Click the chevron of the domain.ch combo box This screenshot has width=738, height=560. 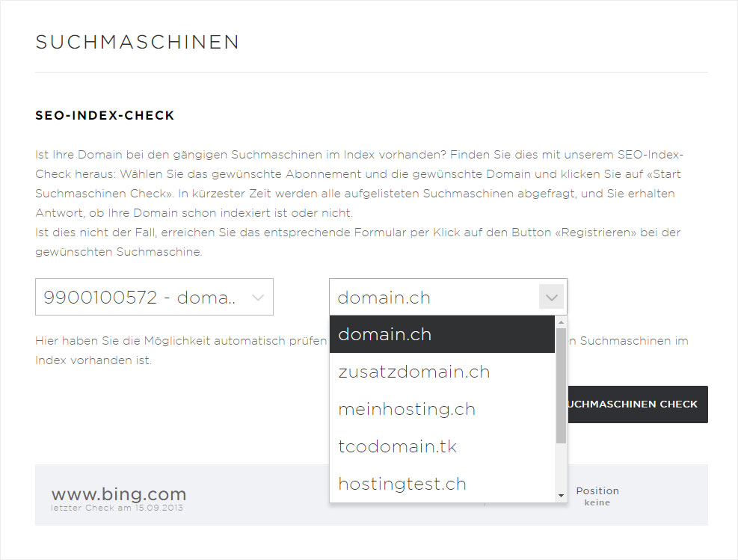pyautogui.click(x=551, y=297)
